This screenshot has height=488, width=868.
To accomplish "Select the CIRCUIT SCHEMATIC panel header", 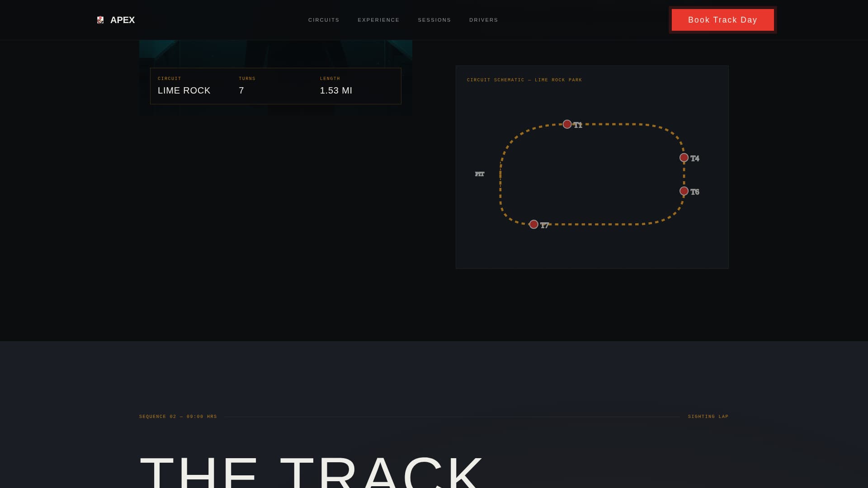I will [524, 80].
